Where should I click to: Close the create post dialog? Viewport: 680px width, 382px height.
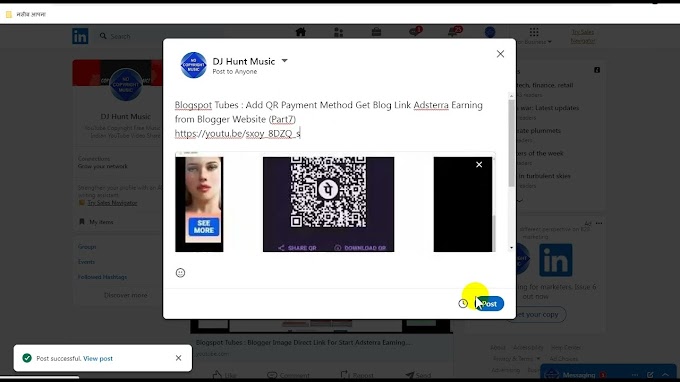(500, 54)
